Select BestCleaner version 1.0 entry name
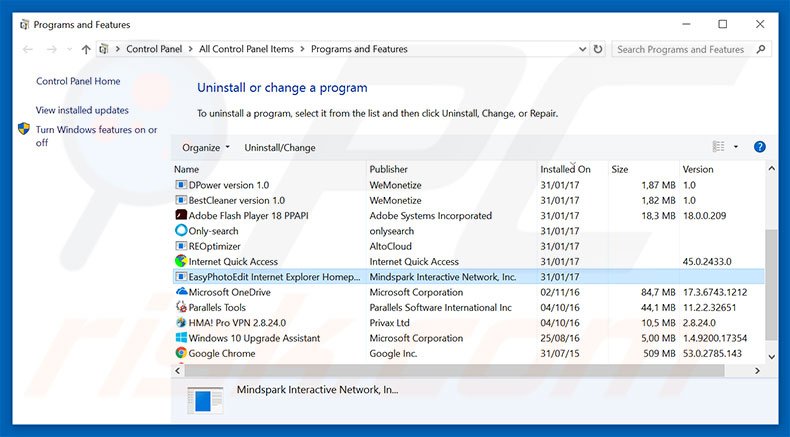 [x=237, y=200]
